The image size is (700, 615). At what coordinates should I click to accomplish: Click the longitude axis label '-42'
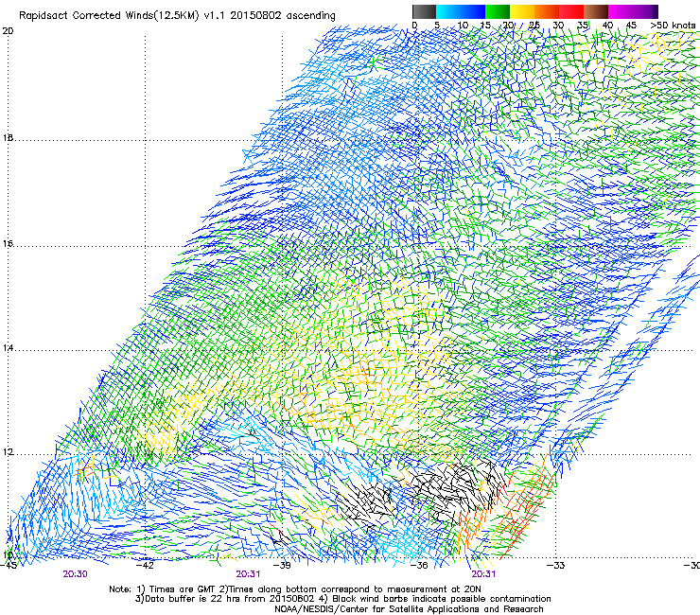pyautogui.click(x=145, y=566)
